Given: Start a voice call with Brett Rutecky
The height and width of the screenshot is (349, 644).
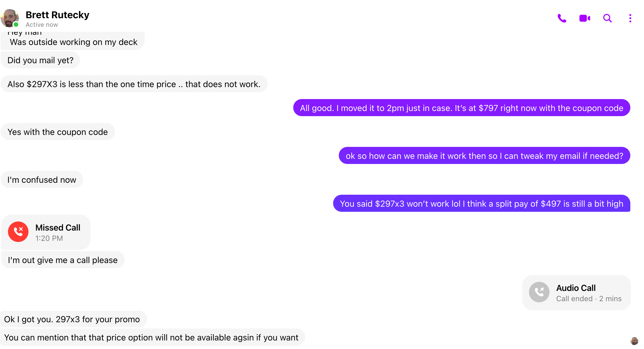Looking at the screenshot, I should [562, 18].
